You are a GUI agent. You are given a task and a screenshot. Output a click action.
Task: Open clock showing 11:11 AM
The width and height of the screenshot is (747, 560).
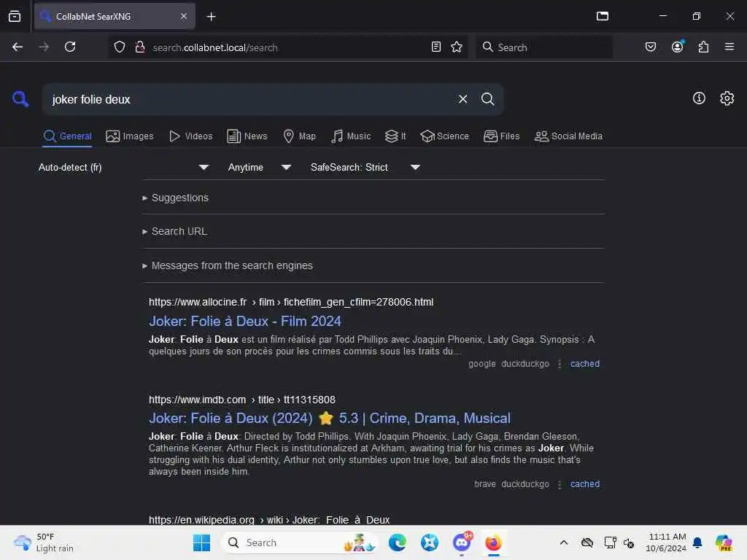point(666,542)
